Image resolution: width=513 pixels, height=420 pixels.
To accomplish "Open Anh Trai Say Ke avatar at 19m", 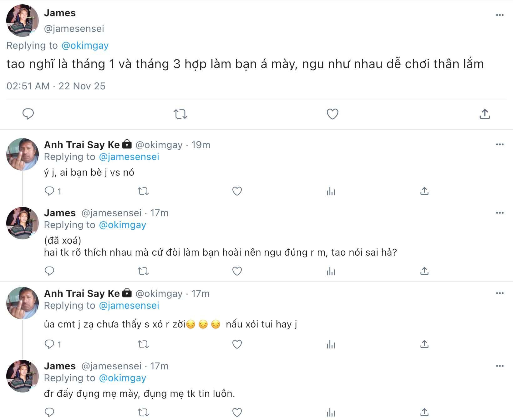I will pyautogui.click(x=23, y=154).
